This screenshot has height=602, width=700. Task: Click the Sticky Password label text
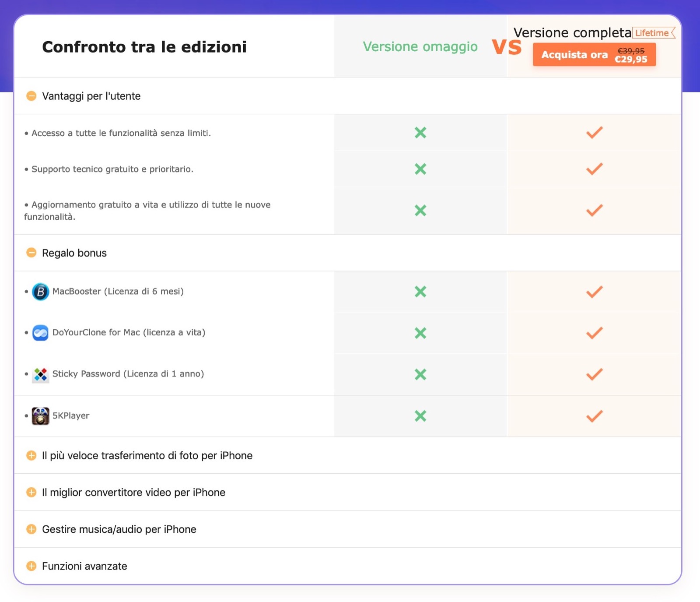(x=128, y=374)
